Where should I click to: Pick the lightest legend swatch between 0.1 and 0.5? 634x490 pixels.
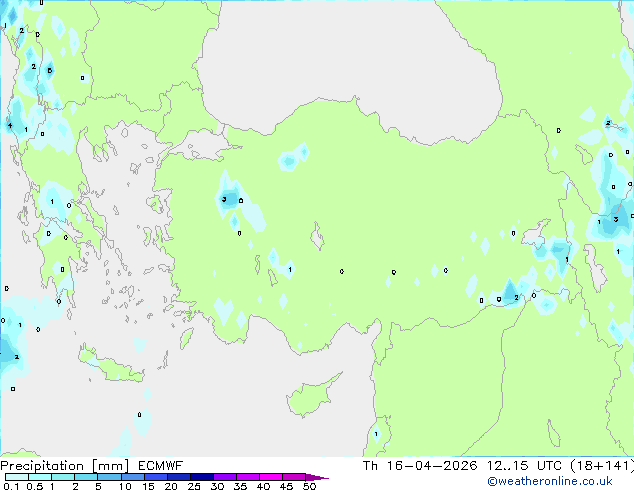click(17, 477)
